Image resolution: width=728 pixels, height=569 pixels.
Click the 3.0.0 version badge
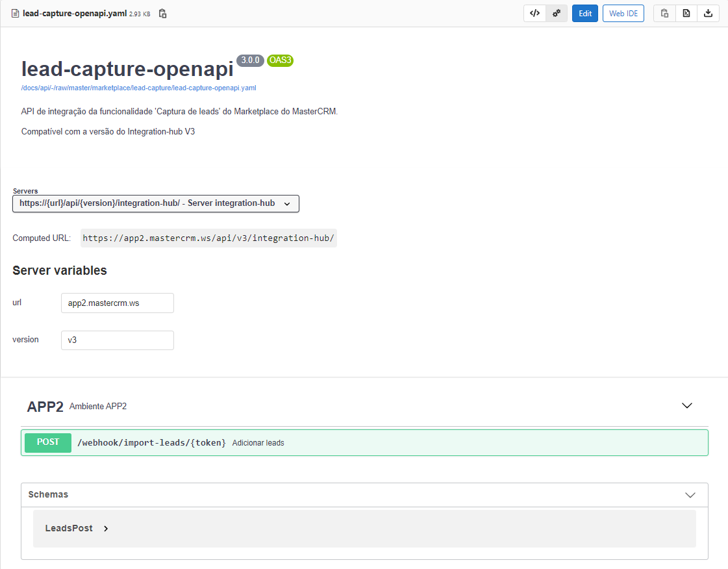pos(250,60)
